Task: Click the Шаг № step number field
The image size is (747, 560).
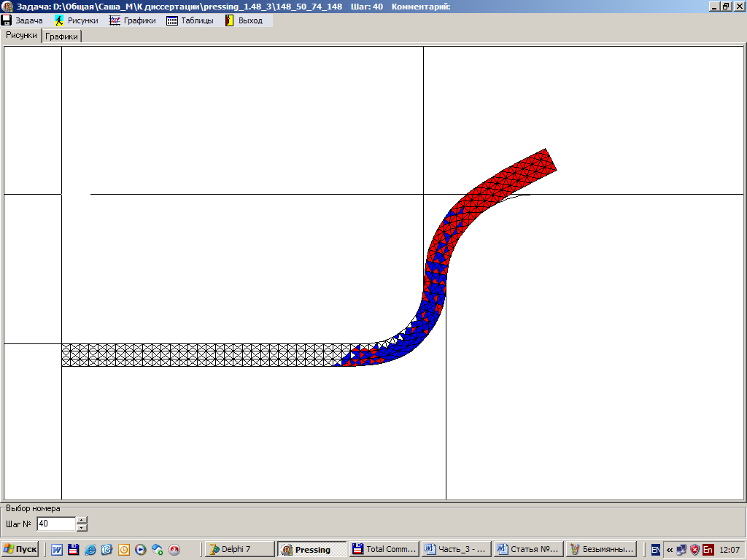Action: (55, 524)
